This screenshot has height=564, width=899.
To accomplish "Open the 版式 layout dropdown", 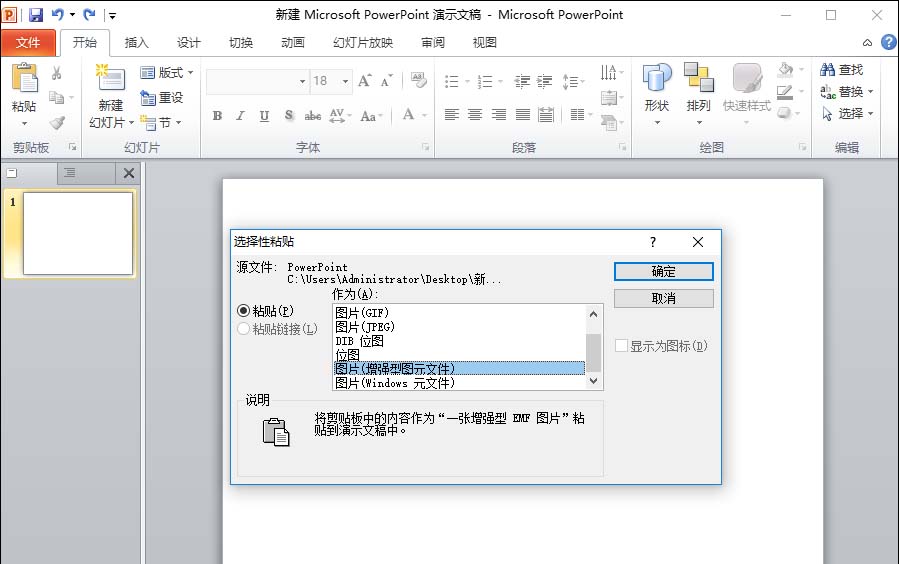I will (x=167, y=72).
